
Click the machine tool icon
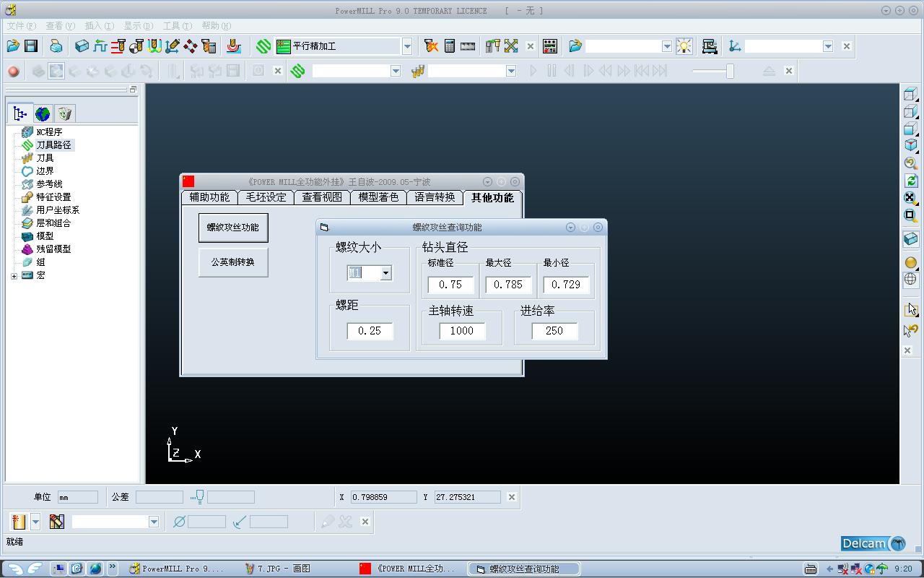pyautogui.click(x=710, y=46)
